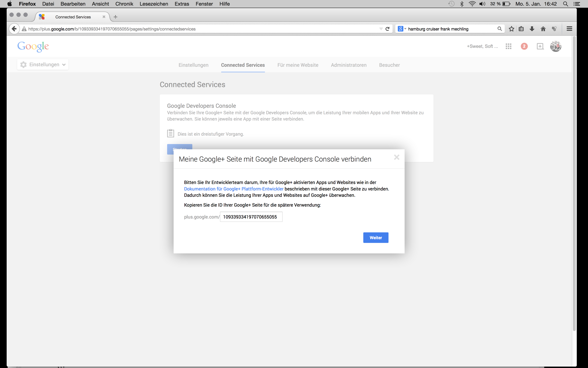The width and height of the screenshot is (588, 368).
Task: Click the search magnifier in search bar
Action: coord(500,29)
